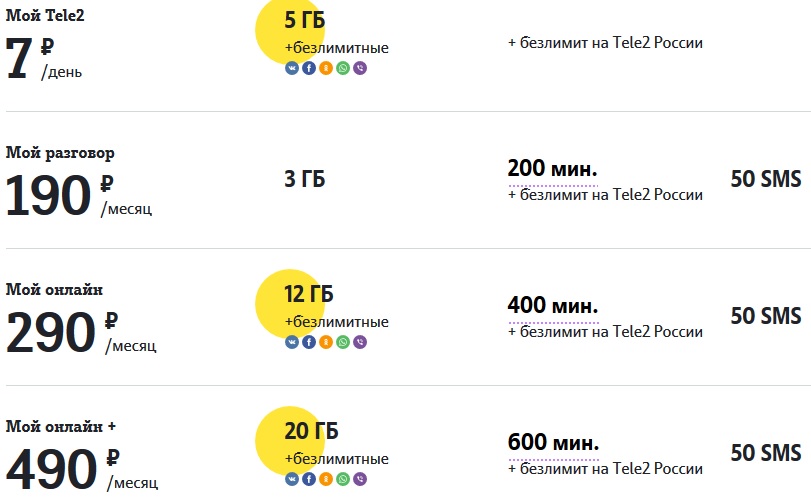Click 50 SMS in Мой разговор row
This screenshot has width=811, height=500.
pos(765,179)
